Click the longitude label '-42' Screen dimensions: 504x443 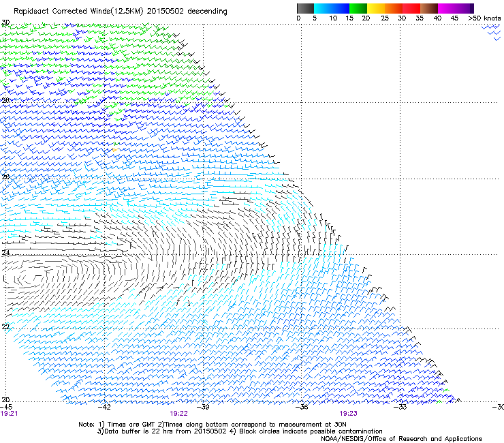104,407
